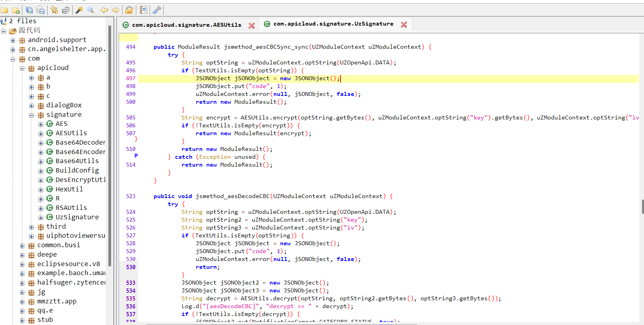Expand the mmzztt.app package

22,302
